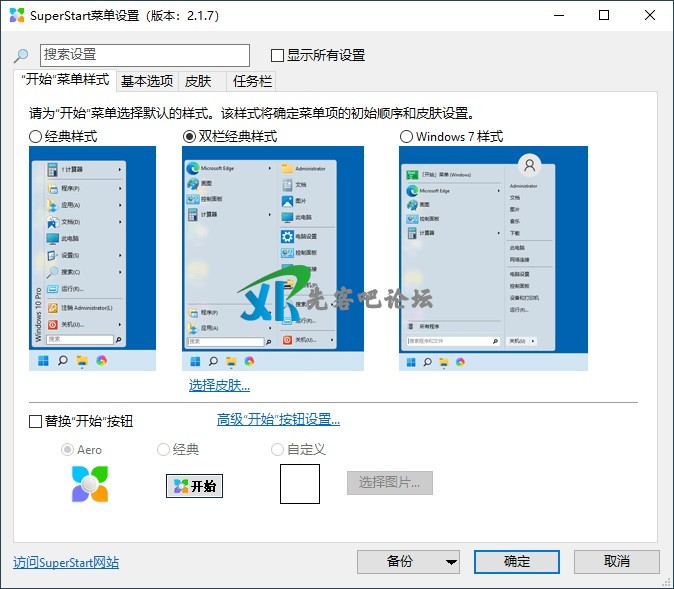674x589 pixels.
Task: Expand the 备份 dropdown arrow
Action: [451, 562]
